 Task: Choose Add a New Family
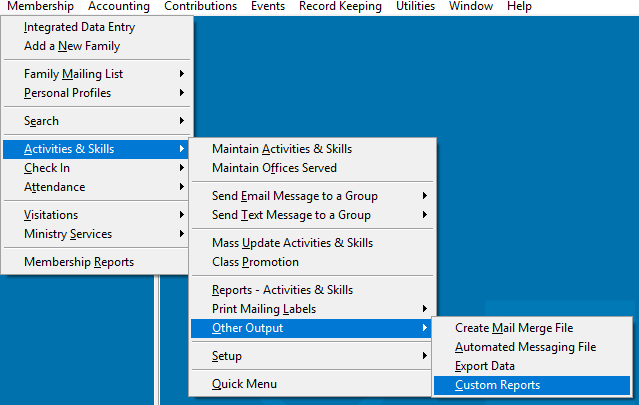pyautogui.click(x=71, y=45)
